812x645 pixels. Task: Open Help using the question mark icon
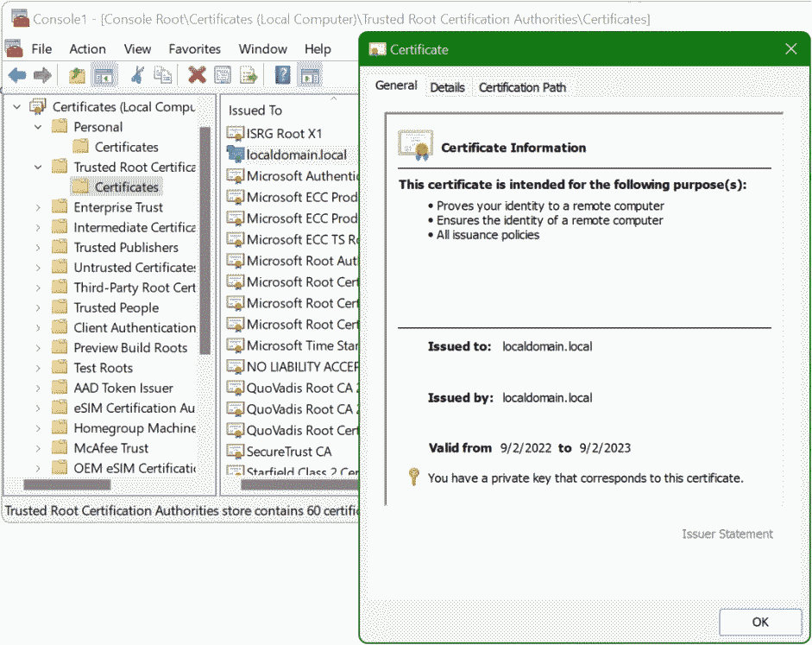[x=282, y=75]
